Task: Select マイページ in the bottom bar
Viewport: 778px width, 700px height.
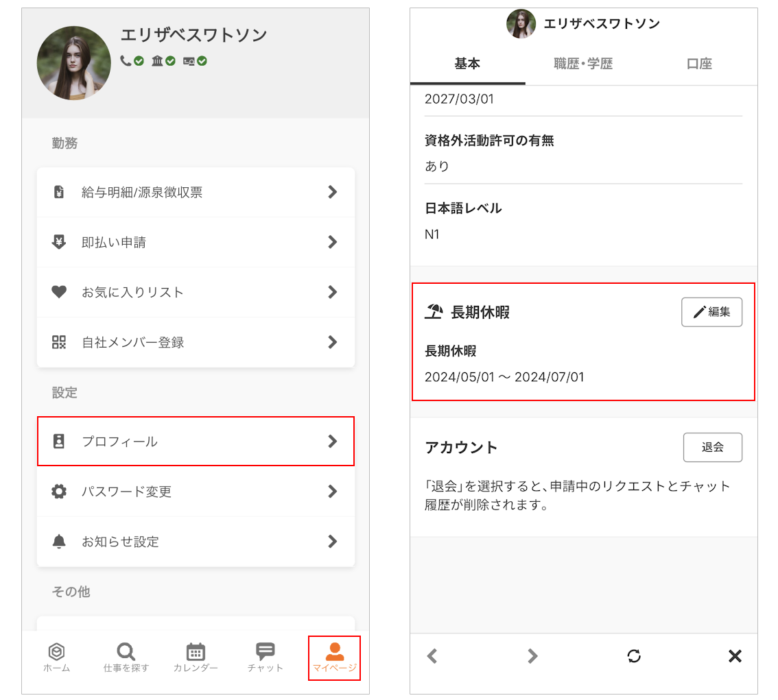Action: 334,658
